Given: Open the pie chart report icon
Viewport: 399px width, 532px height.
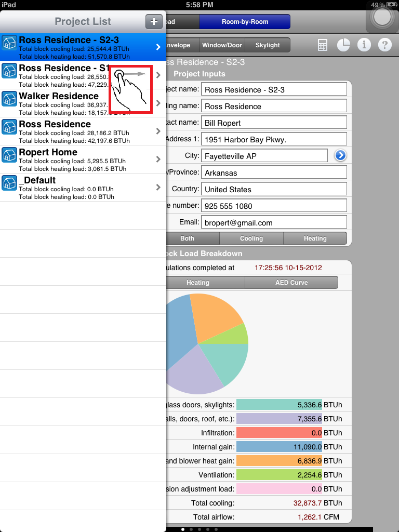Looking at the screenshot, I should tap(343, 45).
